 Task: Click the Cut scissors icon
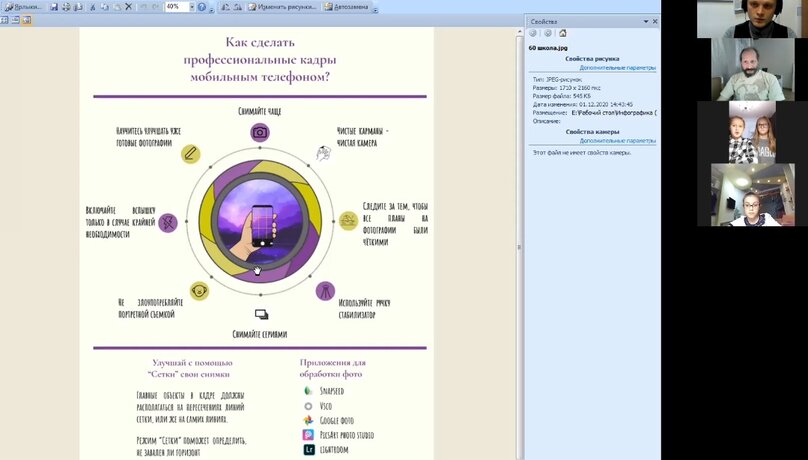point(93,6)
